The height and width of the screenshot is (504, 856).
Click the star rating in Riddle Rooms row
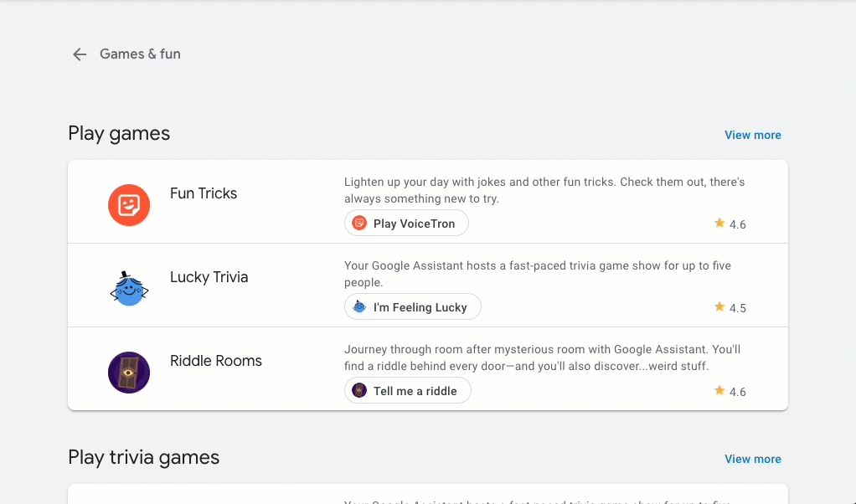[730, 392]
